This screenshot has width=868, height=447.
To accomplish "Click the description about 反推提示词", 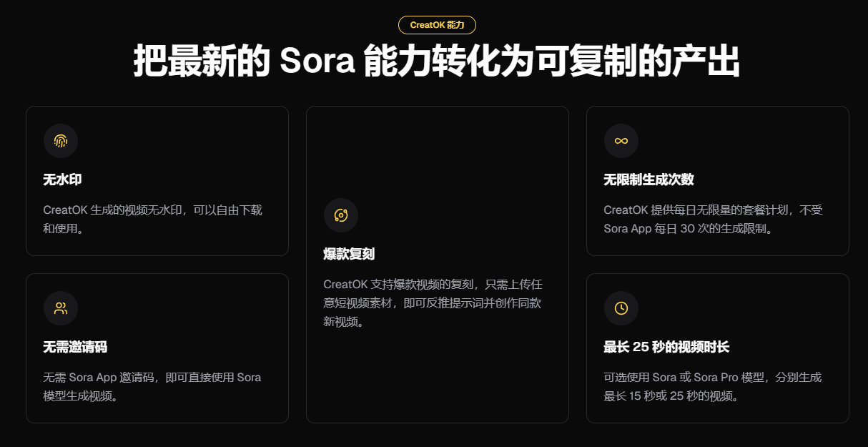I will (x=433, y=303).
